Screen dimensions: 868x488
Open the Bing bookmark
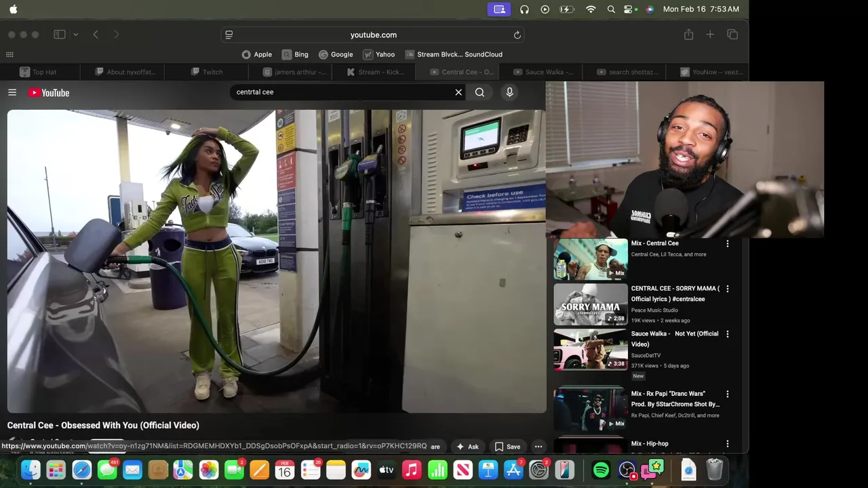click(x=295, y=54)
